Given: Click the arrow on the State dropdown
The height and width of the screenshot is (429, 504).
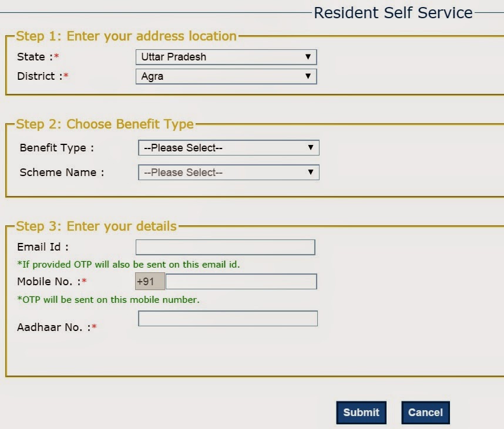Looking at the screenshot, I should (308, 57).
